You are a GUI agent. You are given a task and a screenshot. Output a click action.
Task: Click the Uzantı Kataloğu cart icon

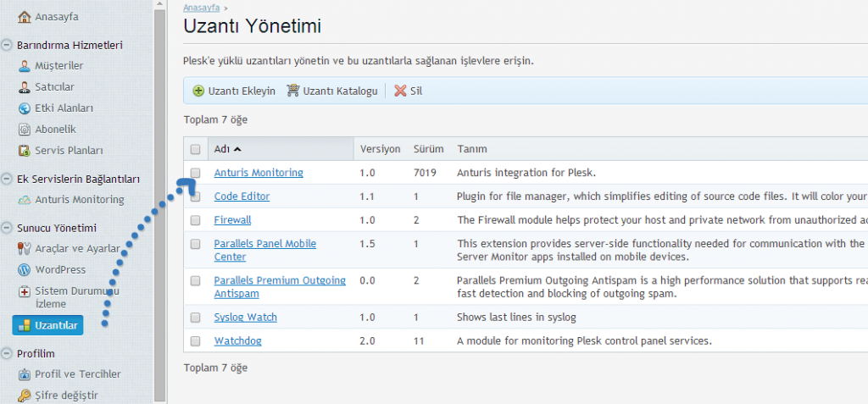[292, 91]
